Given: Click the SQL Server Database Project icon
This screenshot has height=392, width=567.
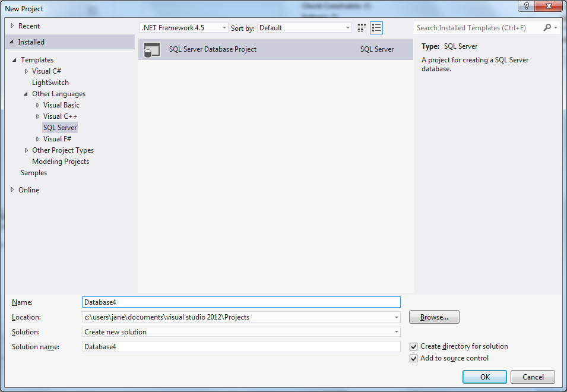Looking at the screenshot, I should click(152, 50).
